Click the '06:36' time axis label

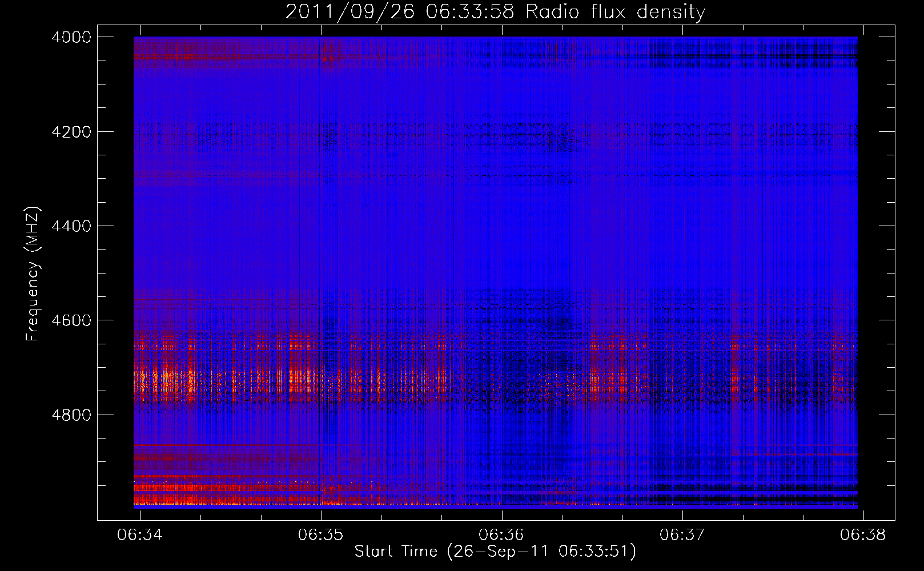click(x=501, y=534)
